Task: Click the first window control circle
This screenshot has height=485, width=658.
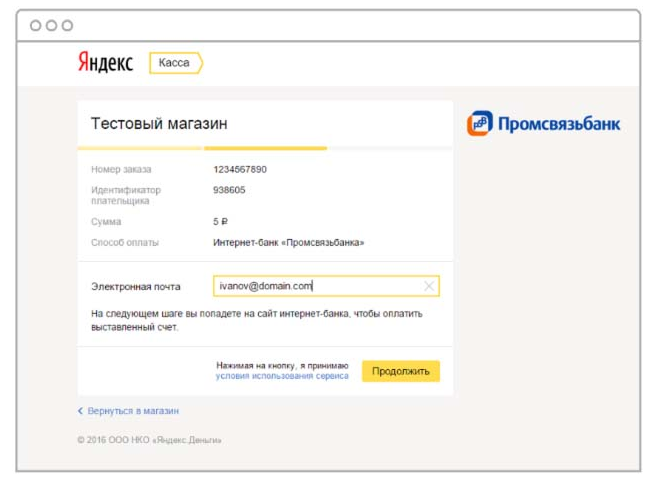Action: [x=36, y=26]
